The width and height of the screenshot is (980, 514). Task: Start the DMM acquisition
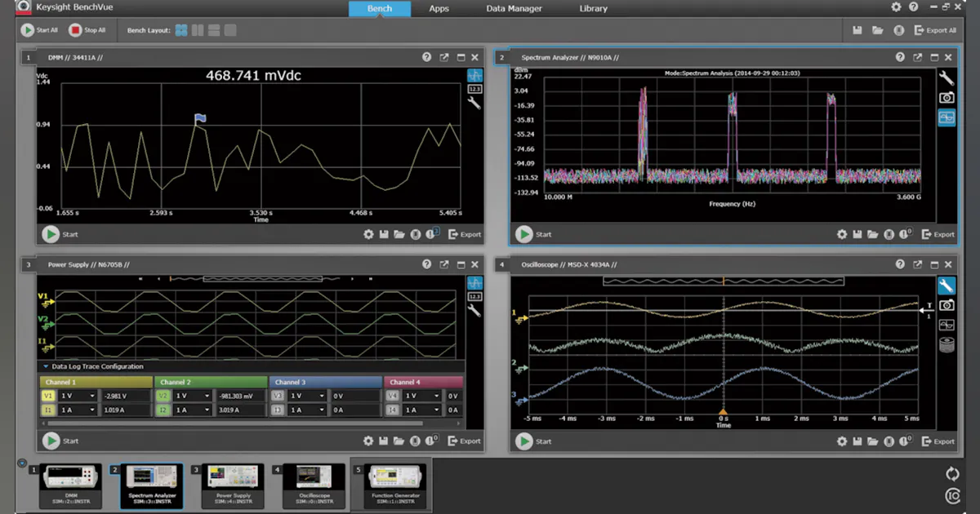60,234
